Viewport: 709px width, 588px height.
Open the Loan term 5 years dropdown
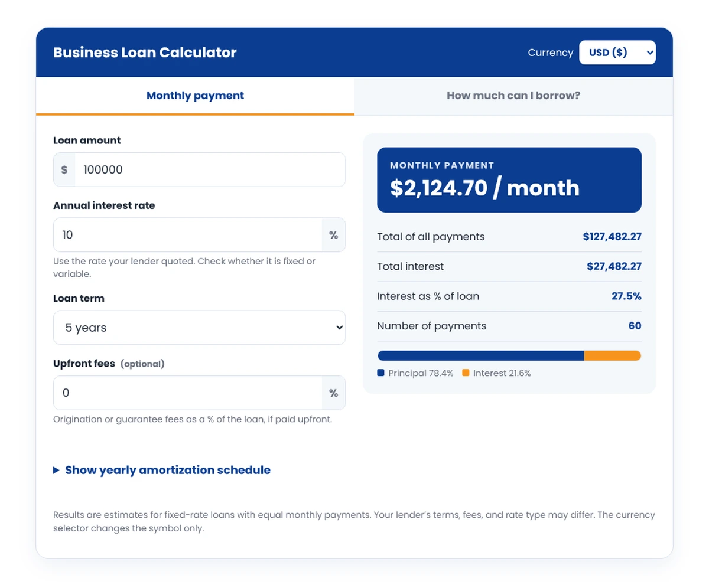click(x=200, y=328)
